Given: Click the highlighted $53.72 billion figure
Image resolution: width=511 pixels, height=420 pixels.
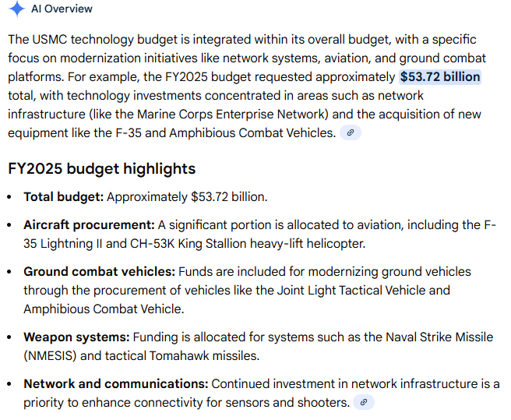Looking at the screenshot, I should (x=440, y=77).
